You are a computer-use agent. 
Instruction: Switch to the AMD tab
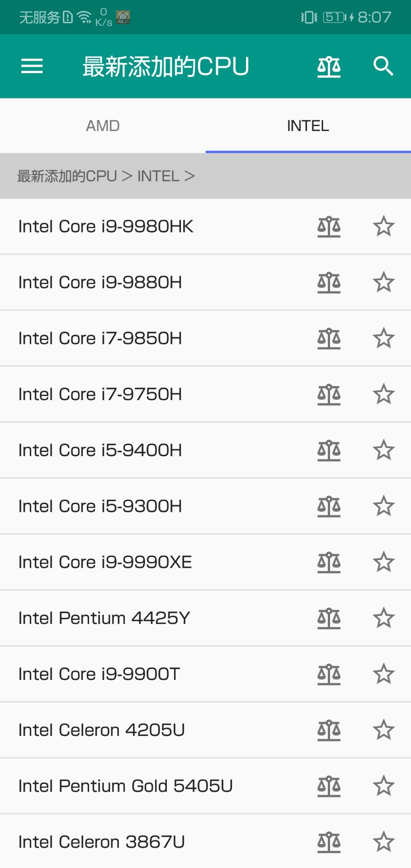(103, 125)
